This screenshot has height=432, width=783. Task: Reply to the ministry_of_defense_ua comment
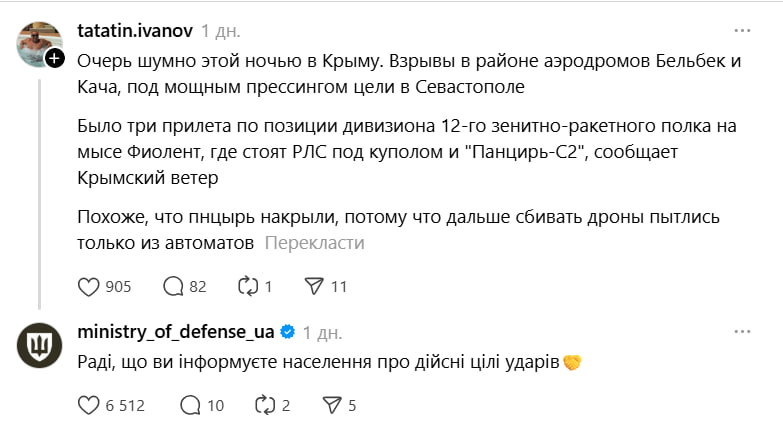(190, 405)
